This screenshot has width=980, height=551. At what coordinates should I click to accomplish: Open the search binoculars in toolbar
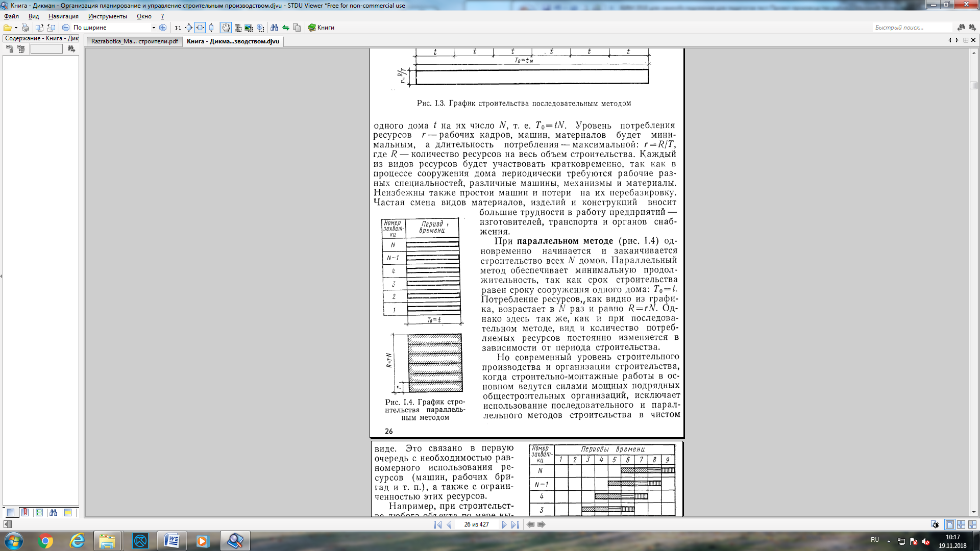[275, 28]
